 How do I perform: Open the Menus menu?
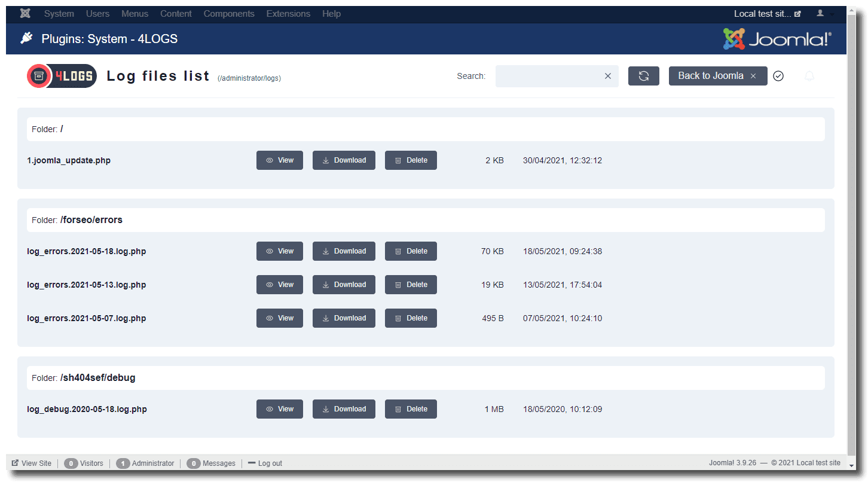point(135,14)
